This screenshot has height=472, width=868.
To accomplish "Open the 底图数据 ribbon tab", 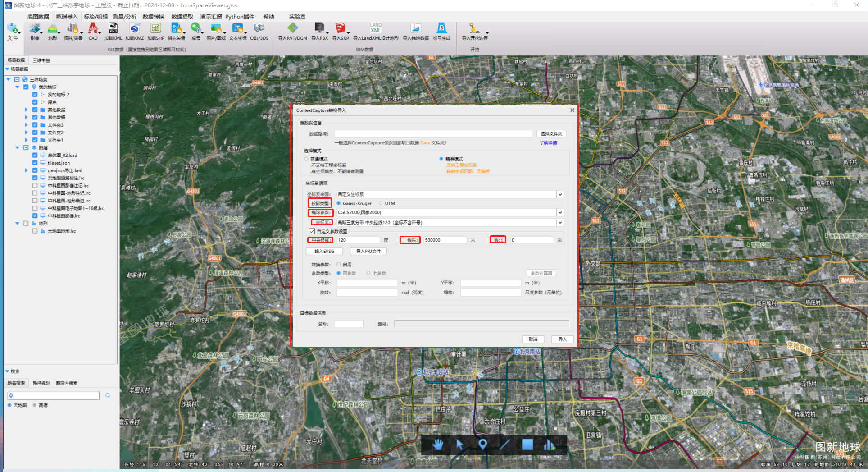I will point(38,17).
